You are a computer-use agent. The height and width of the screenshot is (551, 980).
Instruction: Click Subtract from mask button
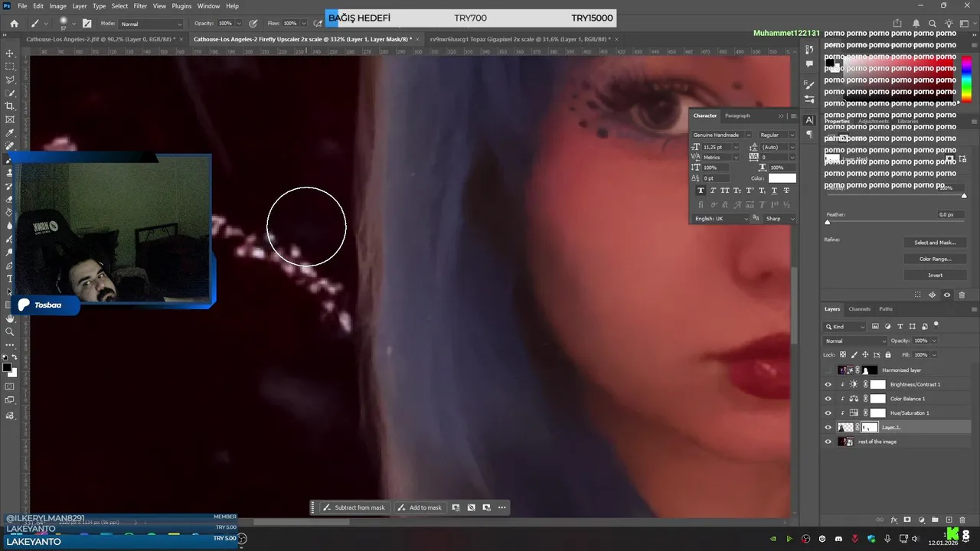[x=354, y=507]
